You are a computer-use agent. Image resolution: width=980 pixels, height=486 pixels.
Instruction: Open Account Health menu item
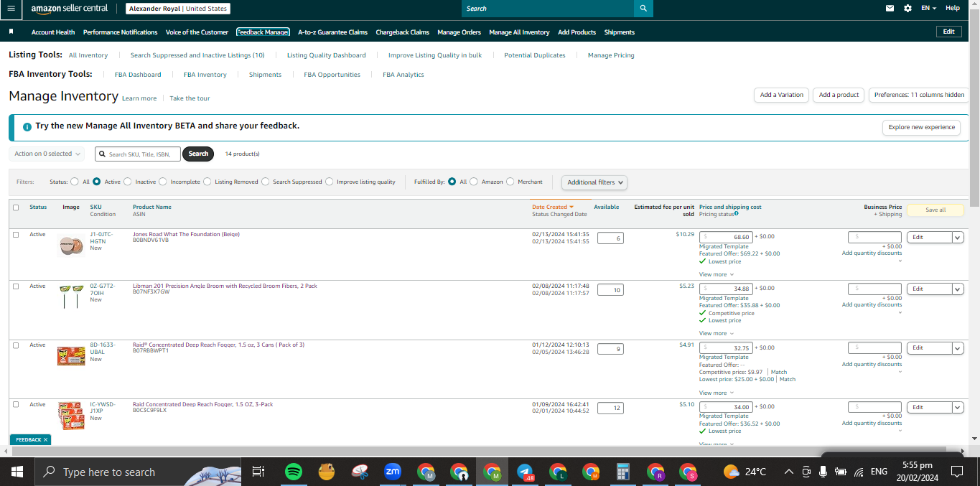[x=53, y=32]
